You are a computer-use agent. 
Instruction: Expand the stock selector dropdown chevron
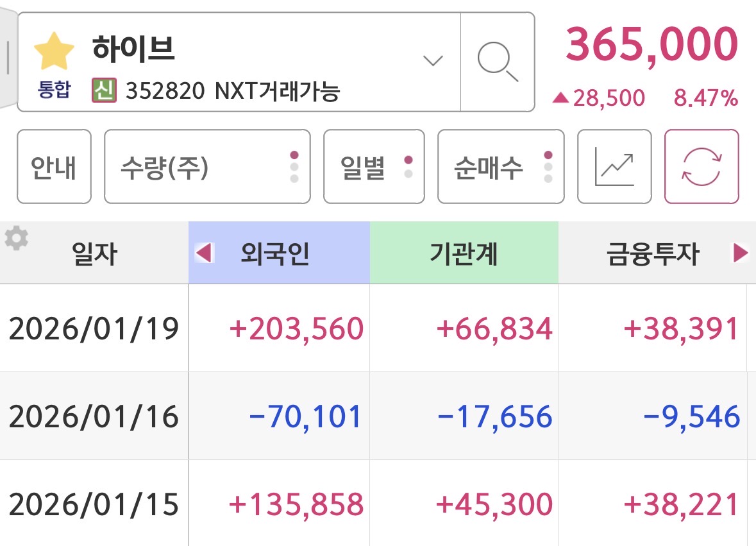pyautogui.click(x=433, y=61)
